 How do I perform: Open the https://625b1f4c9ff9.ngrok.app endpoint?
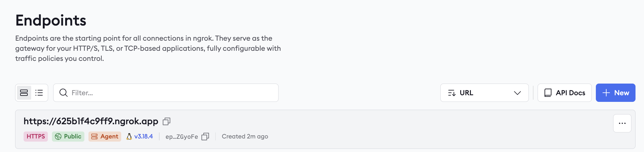coord(91,121)
